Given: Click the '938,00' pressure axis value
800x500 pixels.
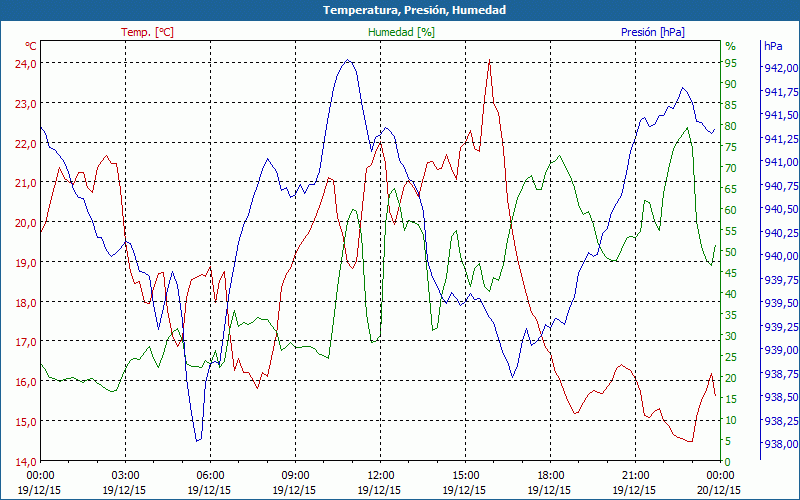Looking at the screenshot, I should [781, 444].
